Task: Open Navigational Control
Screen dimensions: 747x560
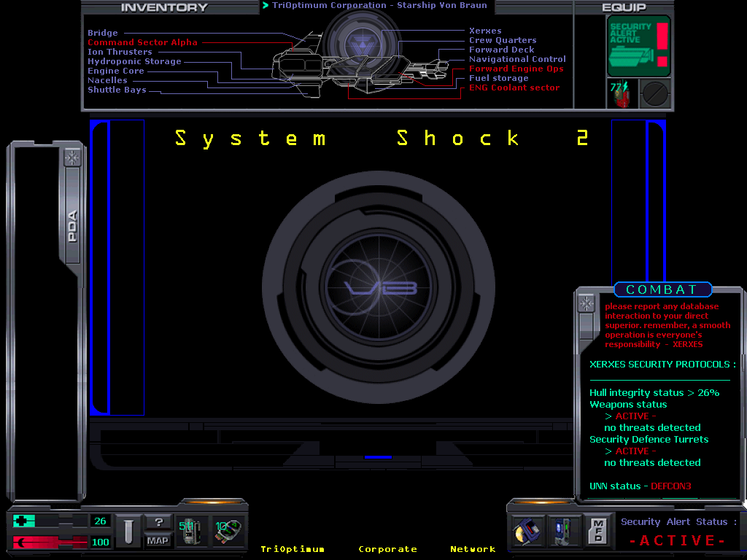Action: pos(518,60)
